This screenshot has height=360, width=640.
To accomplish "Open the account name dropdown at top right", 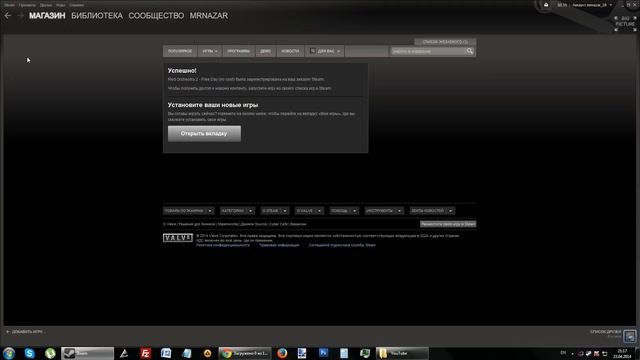I will click(x=592, y=5).
